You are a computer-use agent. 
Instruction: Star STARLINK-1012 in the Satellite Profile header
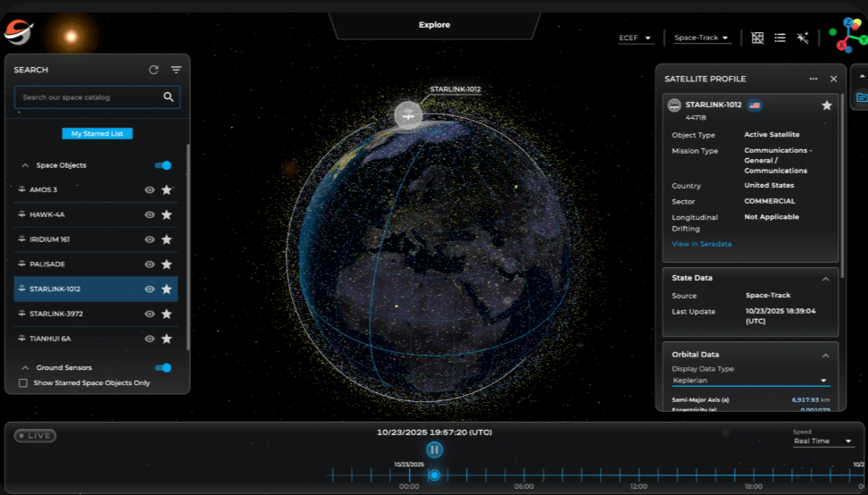tap(827, 105)
